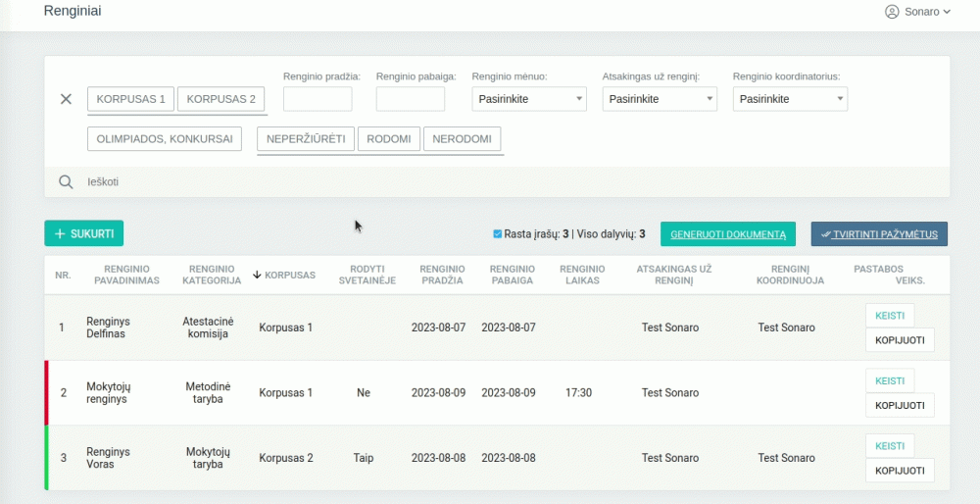Sort by the Korpusas column arrow
This screenshot has width=980, height=504.
tap(257, 275)
